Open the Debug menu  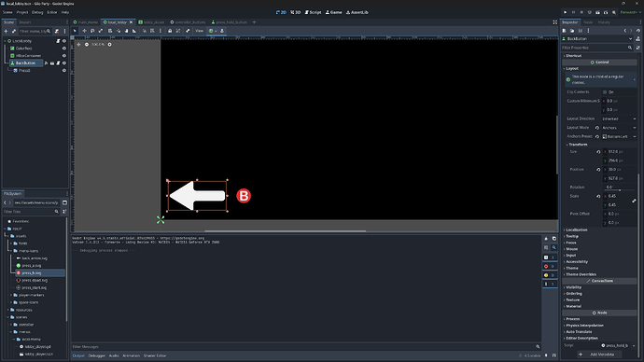[37, 12]
